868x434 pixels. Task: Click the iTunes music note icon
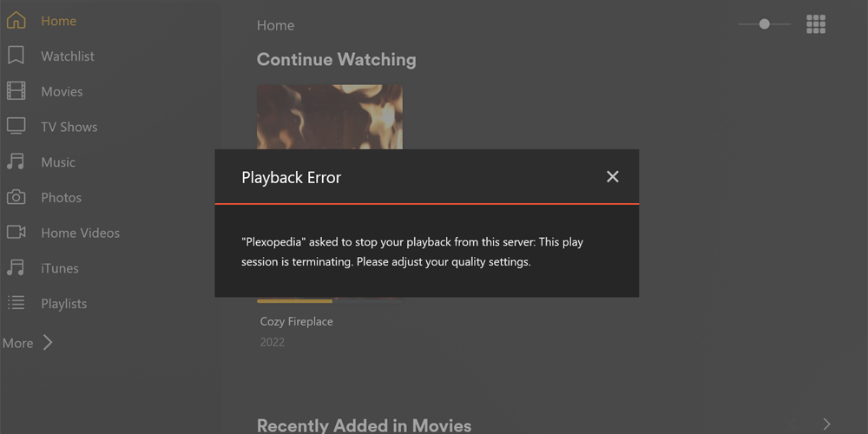pyautogui.click(x=16, y=268)
